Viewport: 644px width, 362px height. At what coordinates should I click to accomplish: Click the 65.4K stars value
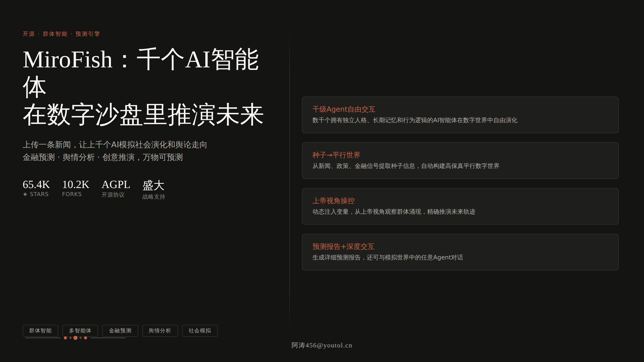click(36, 185)
